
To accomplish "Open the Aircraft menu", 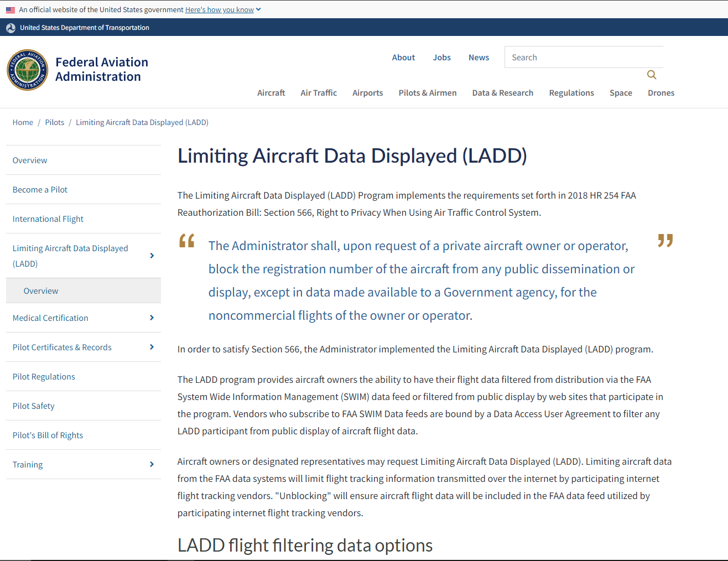I will 271,93.
